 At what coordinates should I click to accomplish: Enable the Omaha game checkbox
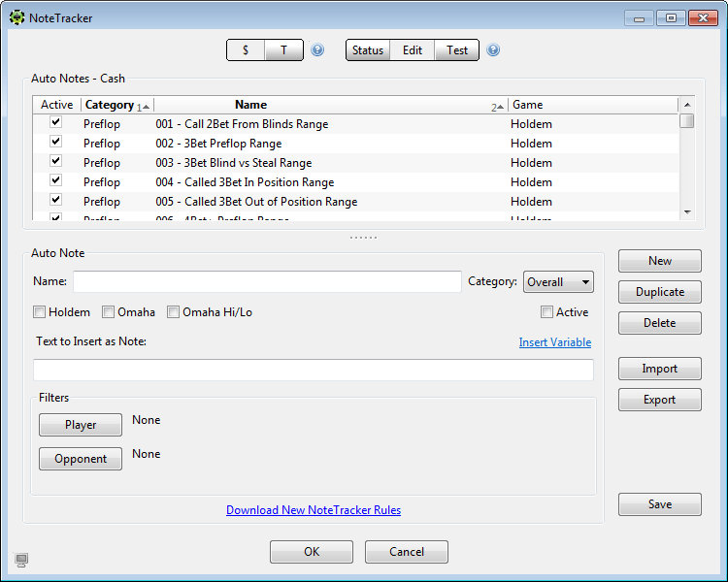pos(108,312)
